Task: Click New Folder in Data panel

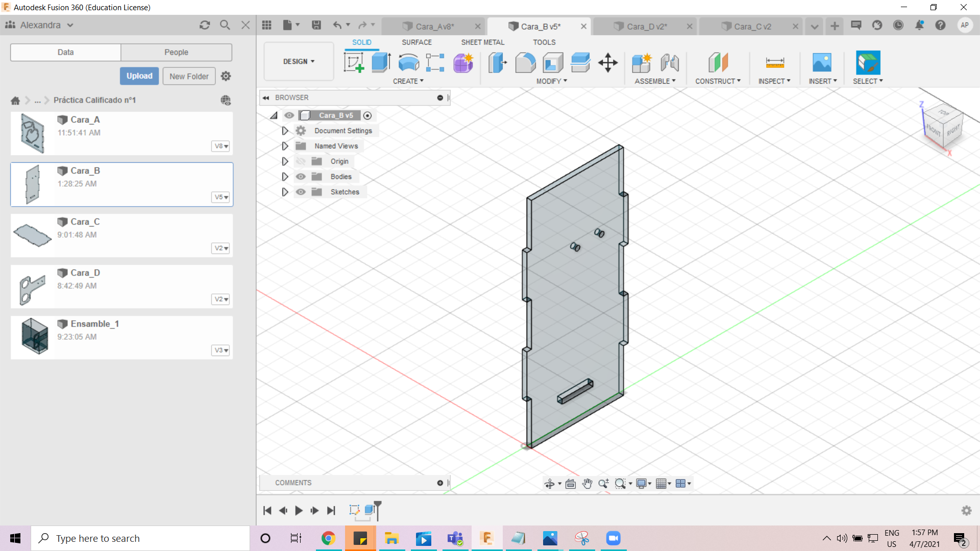Action: (x=188, y=76)
